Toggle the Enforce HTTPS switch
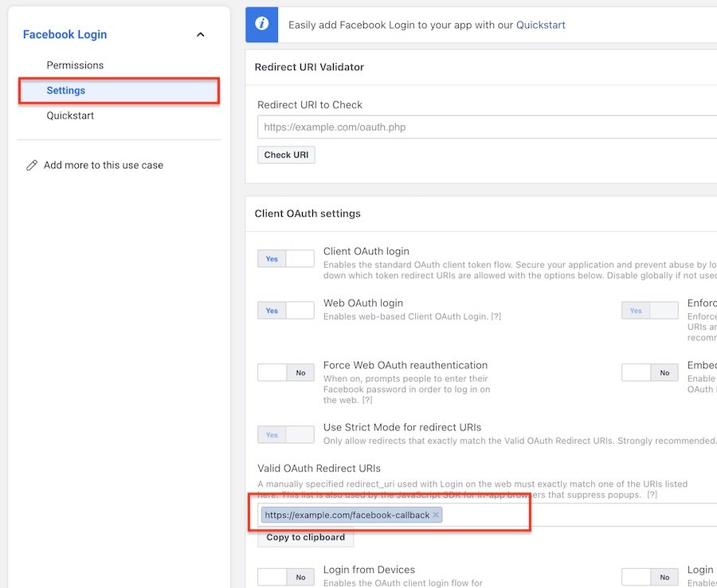The image size is (717, 588). (650, 311)
